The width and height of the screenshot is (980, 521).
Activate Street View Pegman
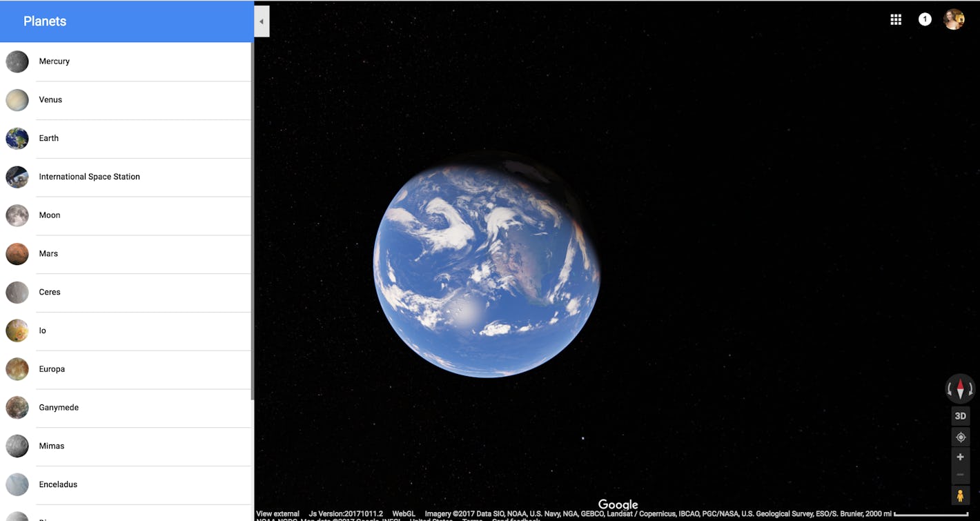tap(960, 495)
